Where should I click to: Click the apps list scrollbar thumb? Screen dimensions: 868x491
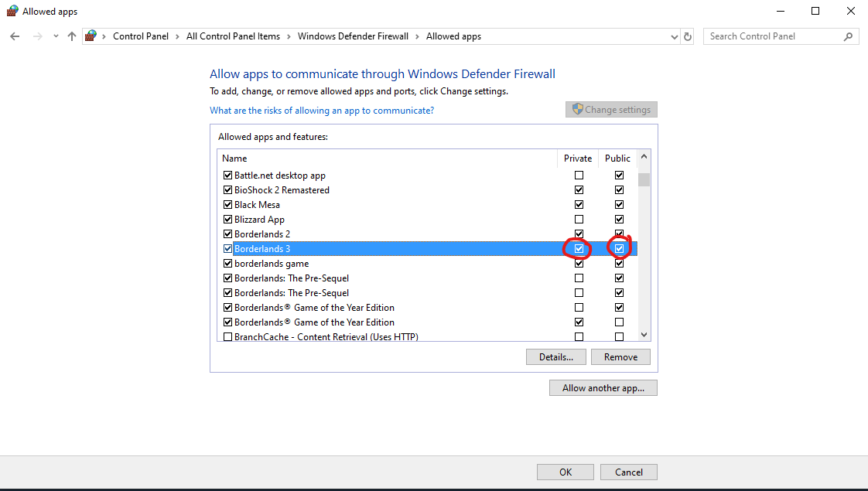coord(644,180)
